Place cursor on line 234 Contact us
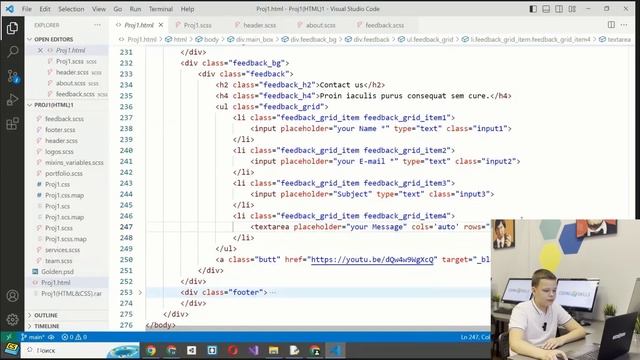640x360 pixels. pyautogui.click(x=341, y=85)
